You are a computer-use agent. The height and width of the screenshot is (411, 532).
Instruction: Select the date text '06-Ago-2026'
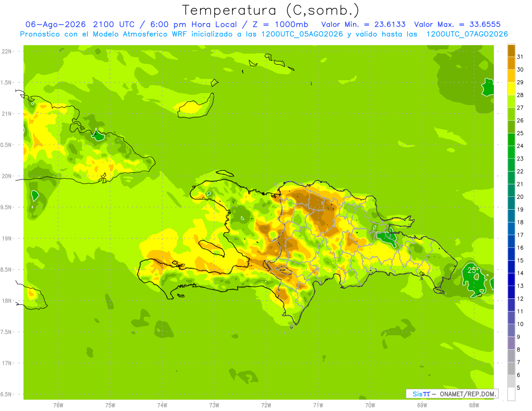56,24
